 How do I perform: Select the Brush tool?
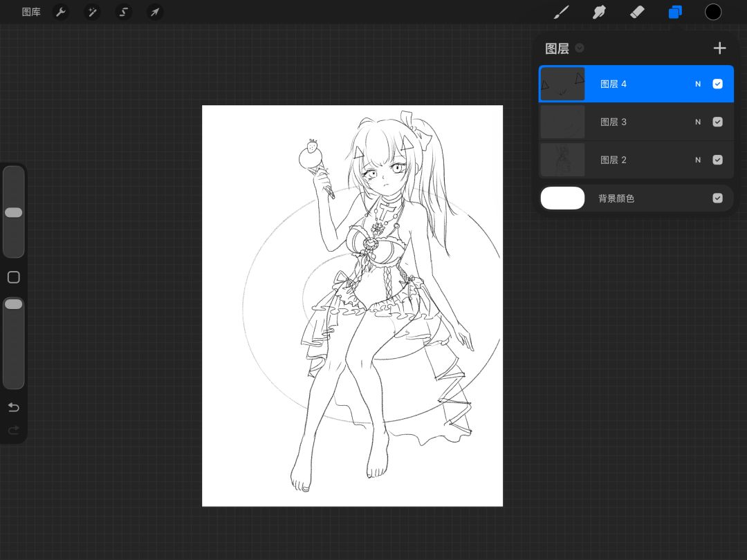pyautogui.click(x=561, y=12)
